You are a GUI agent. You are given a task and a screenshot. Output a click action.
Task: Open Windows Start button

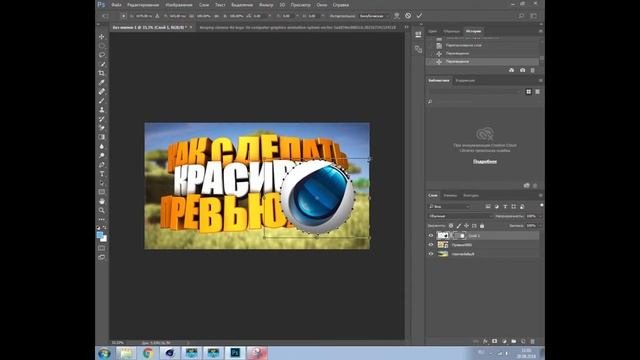(104, 353)
